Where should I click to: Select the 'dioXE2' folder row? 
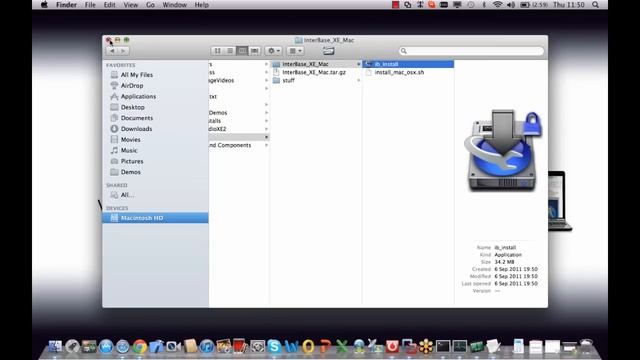[239, 129]
